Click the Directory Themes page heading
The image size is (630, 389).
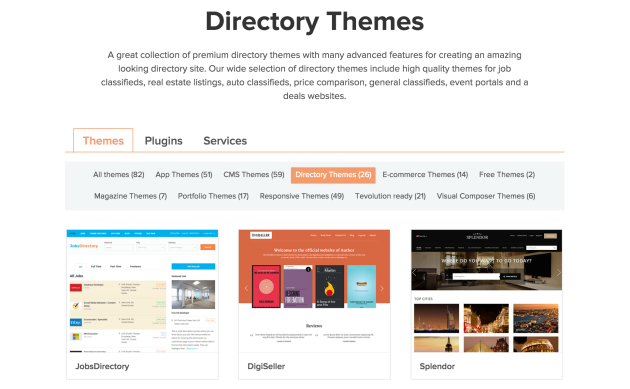pos(315,21)
